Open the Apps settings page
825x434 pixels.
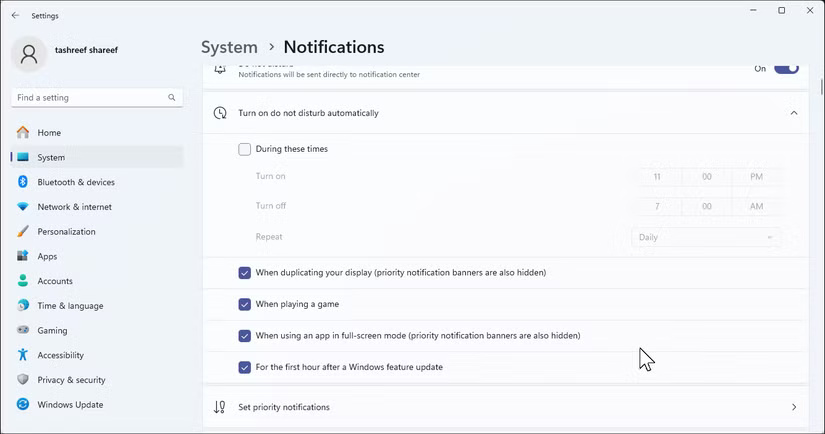click(x=47, y=256)
